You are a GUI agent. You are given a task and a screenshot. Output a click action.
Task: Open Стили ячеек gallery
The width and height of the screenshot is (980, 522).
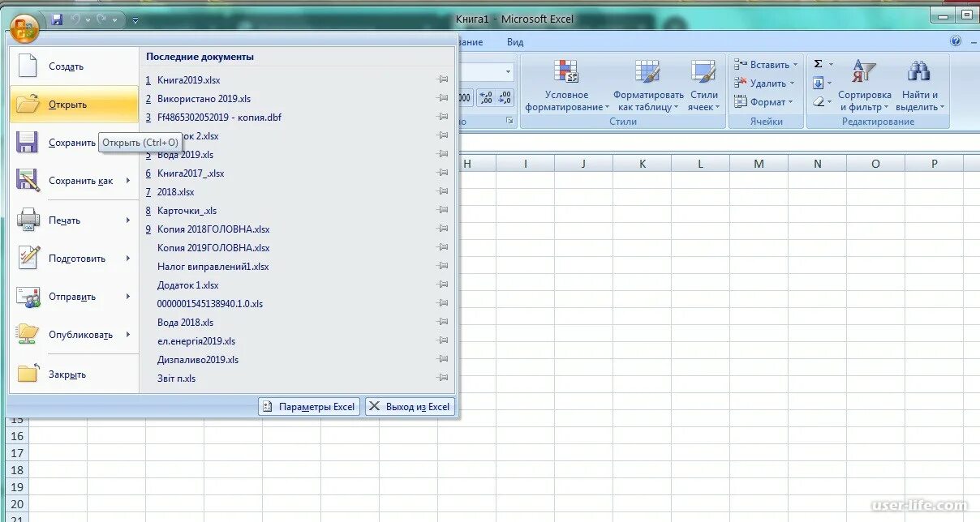pyautogui.click(x=703, y=85)
